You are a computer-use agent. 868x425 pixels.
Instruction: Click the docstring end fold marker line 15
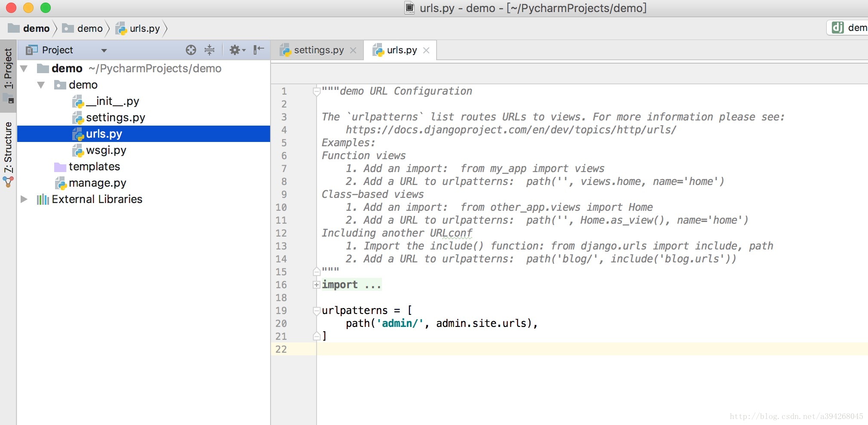[x=317, y=271]
